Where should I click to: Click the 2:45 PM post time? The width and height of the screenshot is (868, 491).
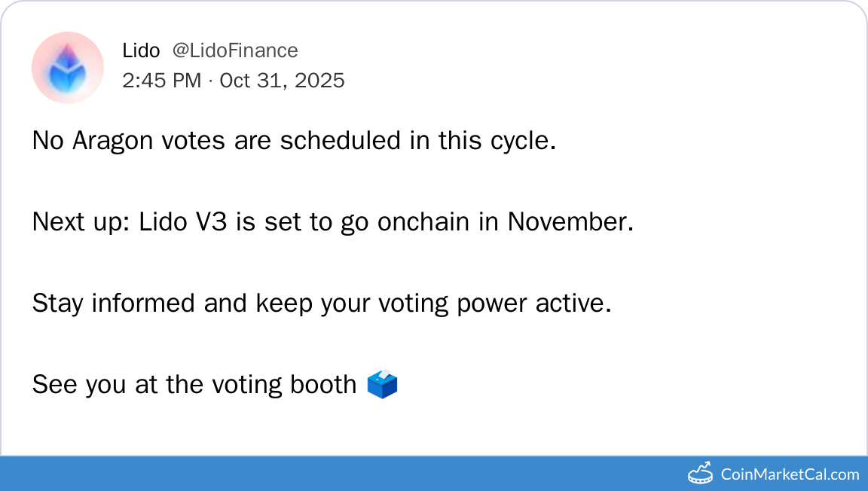[x=161, y=80]
